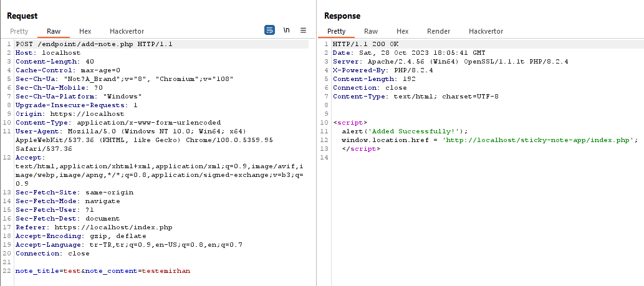Click the Accept-Encoding: gzip, deflate header
The width and height of the screenshot is (644, 286).
coord(81,236)
